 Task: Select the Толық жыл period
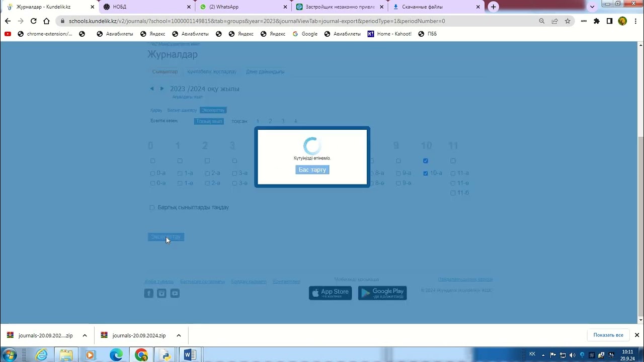pyautogui.click(x=209, y=121)
